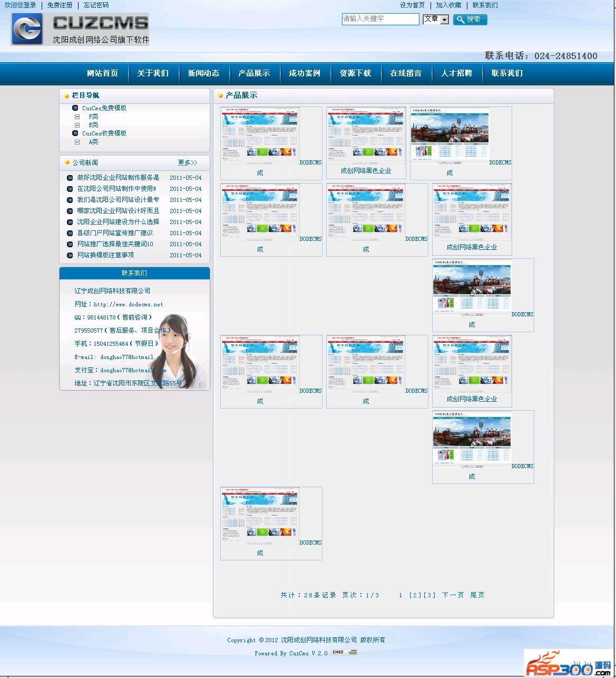Collapse the F类 tree node
The width and height of the screenshot is (616, 678).
(77, 117)
